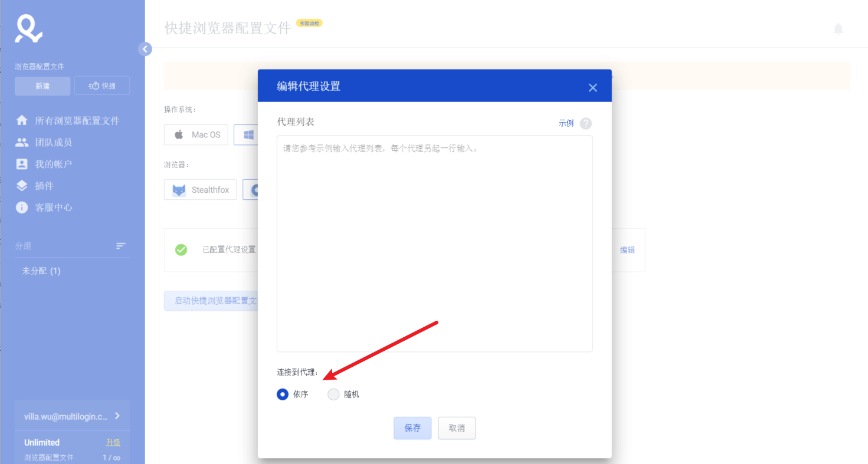Choose the Stealthfox browser

click(200, 190)
